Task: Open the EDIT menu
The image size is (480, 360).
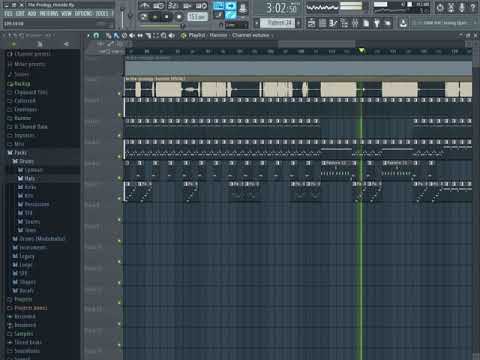Action: point(20,14)
